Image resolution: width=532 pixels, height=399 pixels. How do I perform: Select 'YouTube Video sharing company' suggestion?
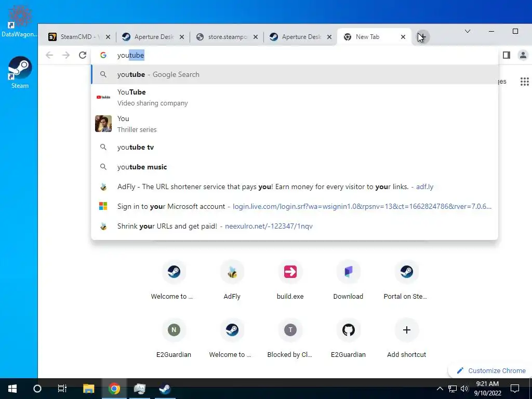pos(295,97)
